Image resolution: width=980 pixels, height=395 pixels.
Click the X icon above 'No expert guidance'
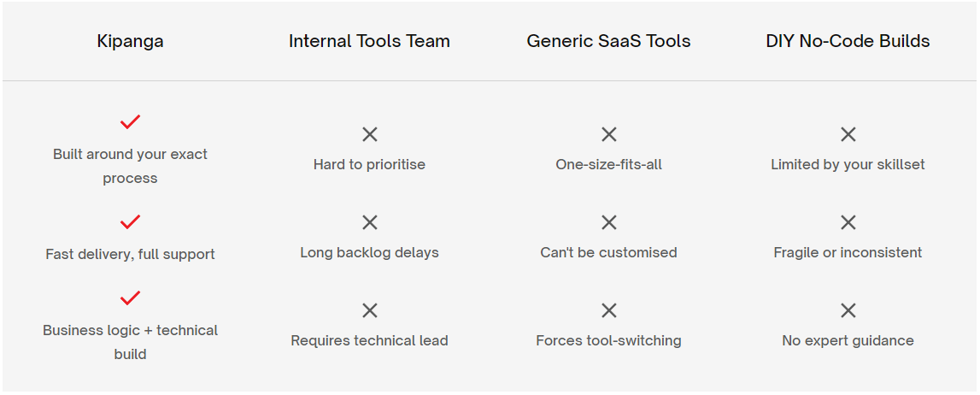[848, 310]
